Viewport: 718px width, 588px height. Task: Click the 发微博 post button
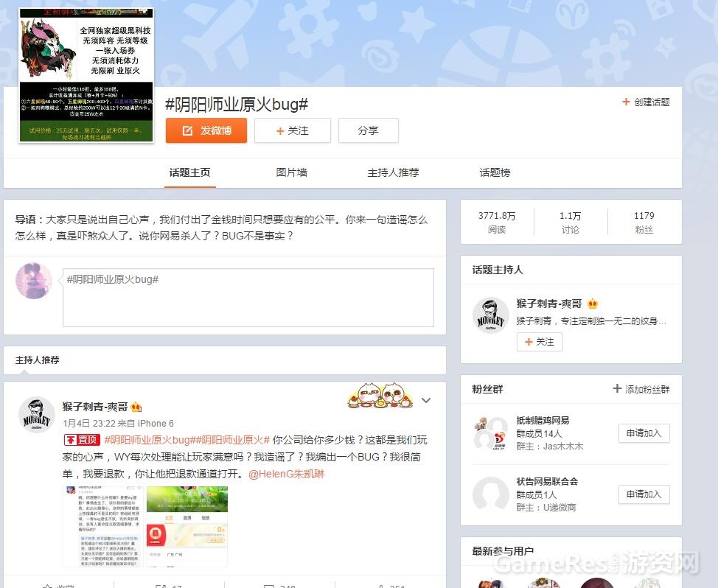(206, 130)
